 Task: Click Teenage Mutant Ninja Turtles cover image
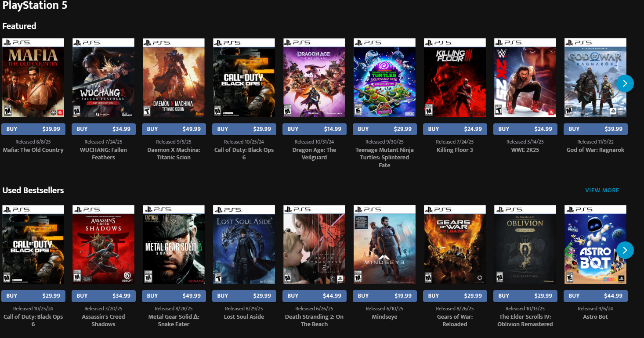coord(384,78)
